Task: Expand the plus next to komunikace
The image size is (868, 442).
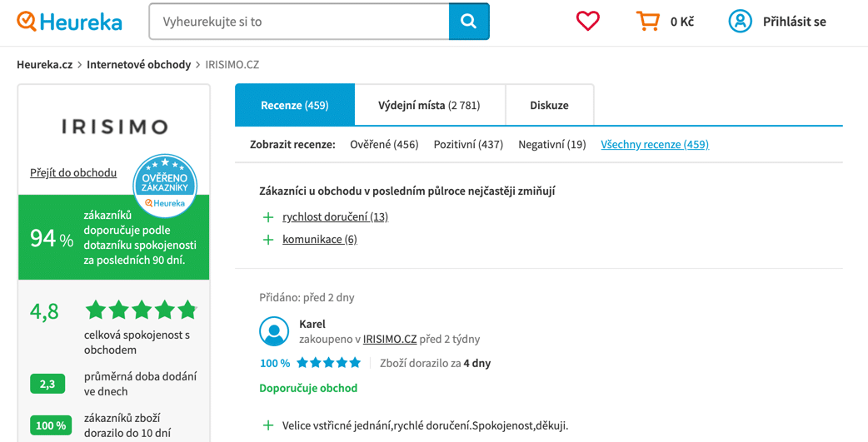Action: (268, 240)
